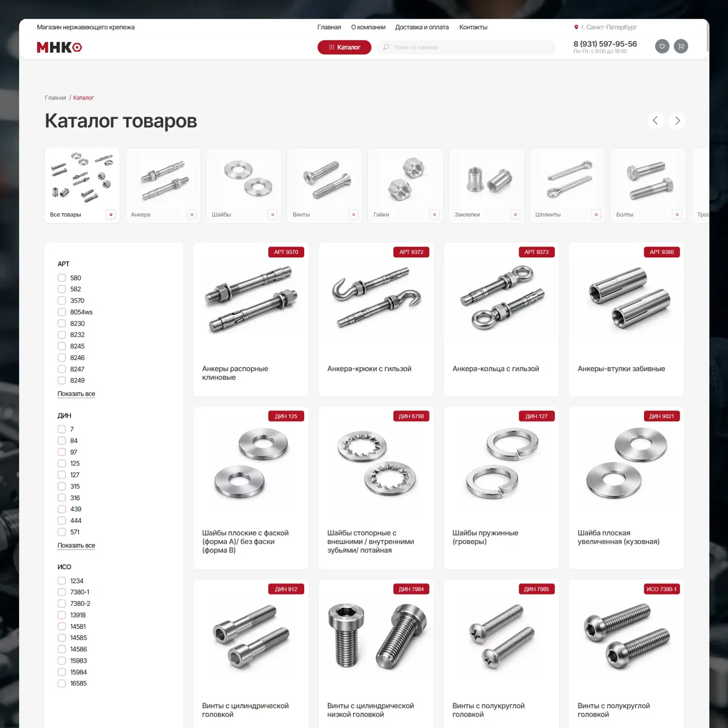This screenshot has width=728, height=728.
Task: Enable the ДИН 125 filter checkbox
Action: 62,463
